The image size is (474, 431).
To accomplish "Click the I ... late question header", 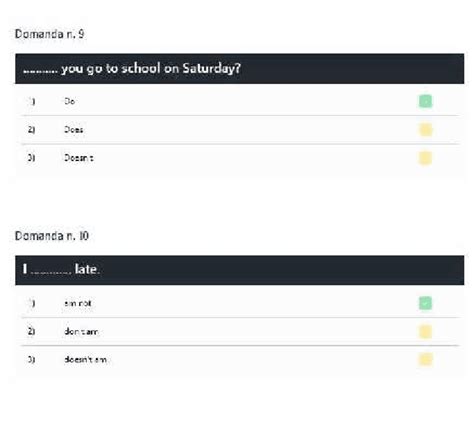I will (x=239, y=270).
